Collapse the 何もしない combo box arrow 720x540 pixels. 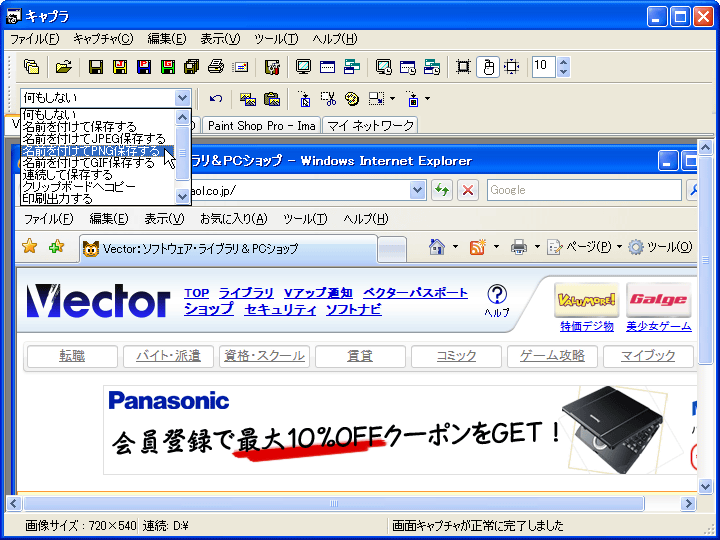click(x=182, y=97)
